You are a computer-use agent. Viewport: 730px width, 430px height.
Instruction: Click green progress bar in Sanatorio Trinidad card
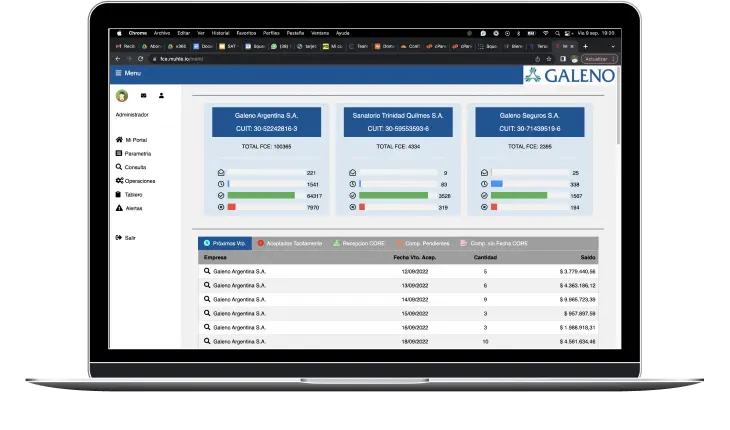(x=393, y=195)
